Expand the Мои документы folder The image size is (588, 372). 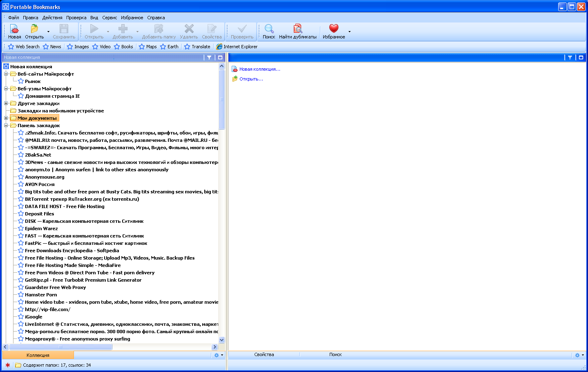click(6, 118)
